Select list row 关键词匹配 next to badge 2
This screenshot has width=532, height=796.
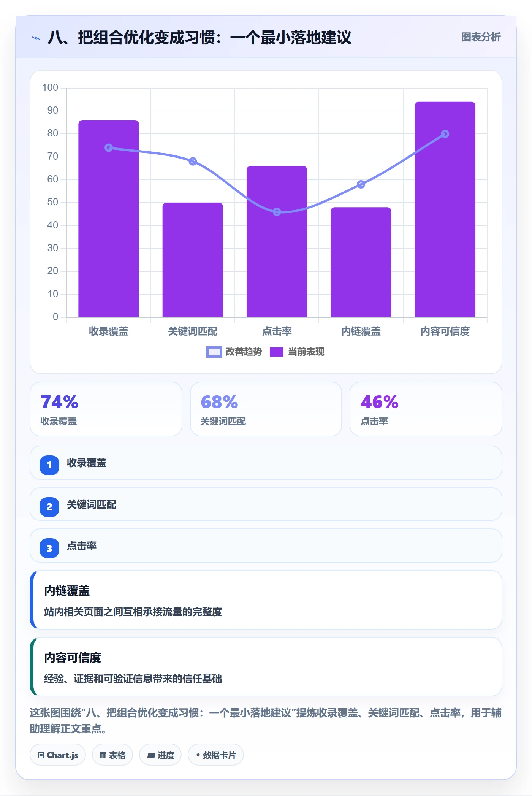(x=266, y=504)
